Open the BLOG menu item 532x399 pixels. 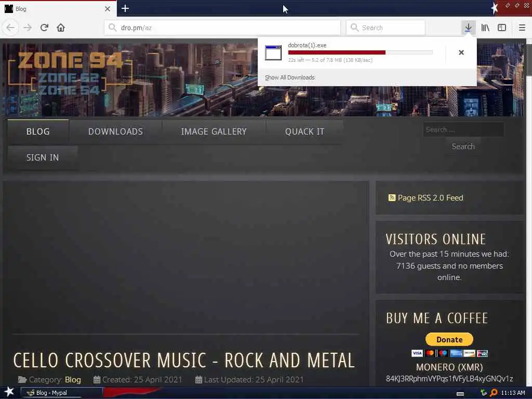(38, 131)
